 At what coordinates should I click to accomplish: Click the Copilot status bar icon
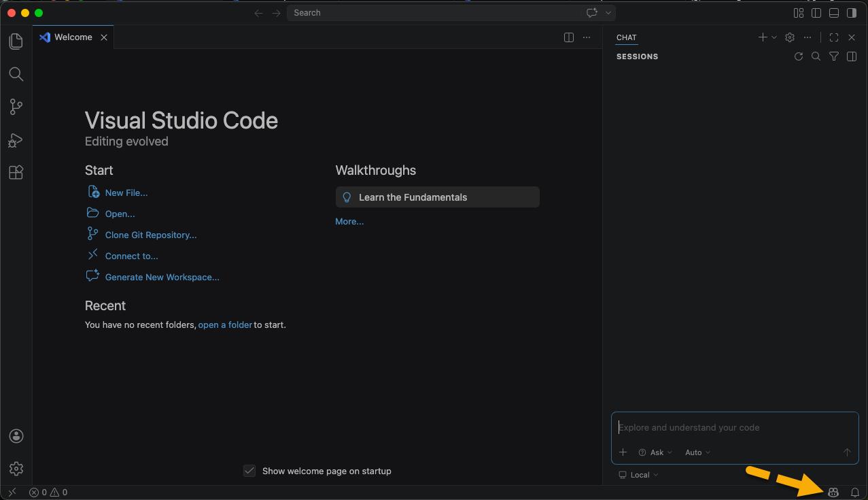833,493
